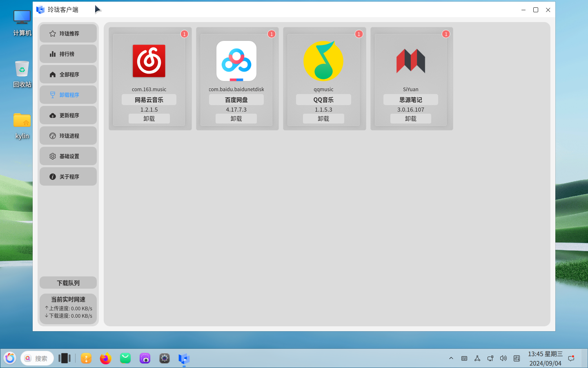Click the 网易云音乐 name label
The image size is (588, 368).
click(149, 100)
